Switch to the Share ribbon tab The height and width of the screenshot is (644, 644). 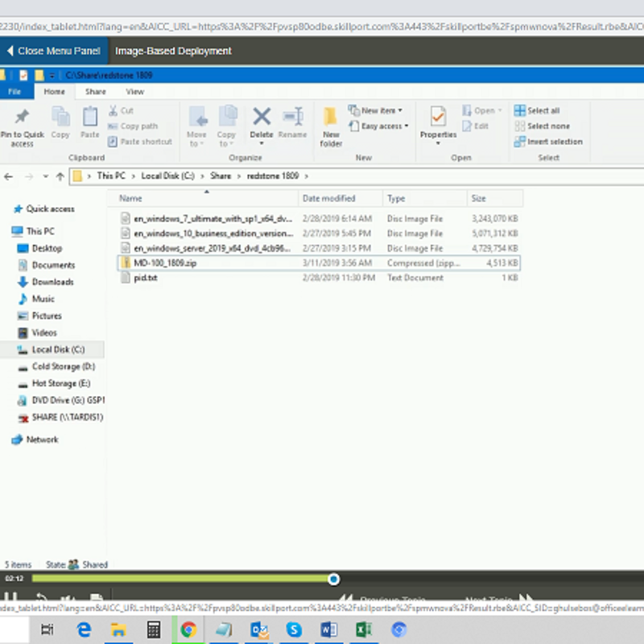coord(96,92)
